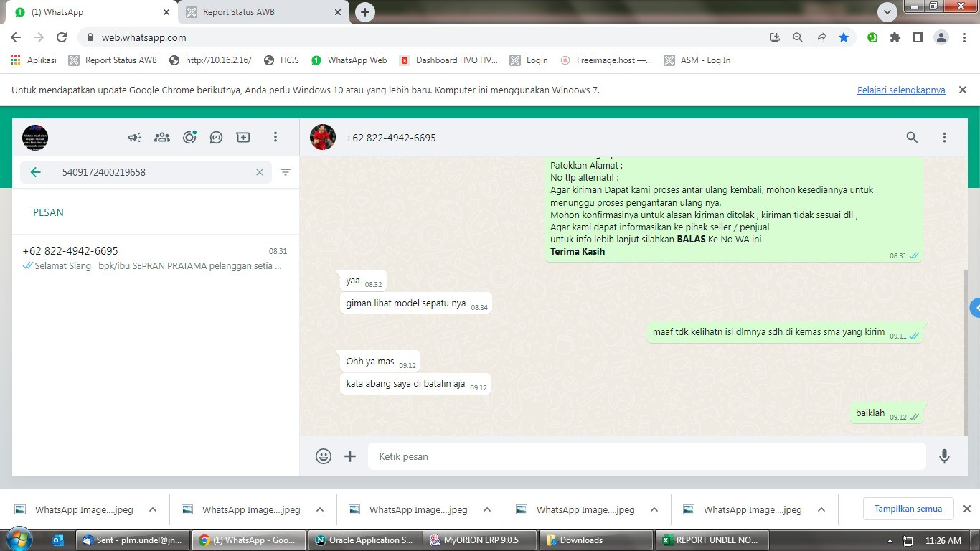Viewport: 980px width, 551px height.
Task: Open Oracle Application taskbar item
Action: [x=364, y=540]
